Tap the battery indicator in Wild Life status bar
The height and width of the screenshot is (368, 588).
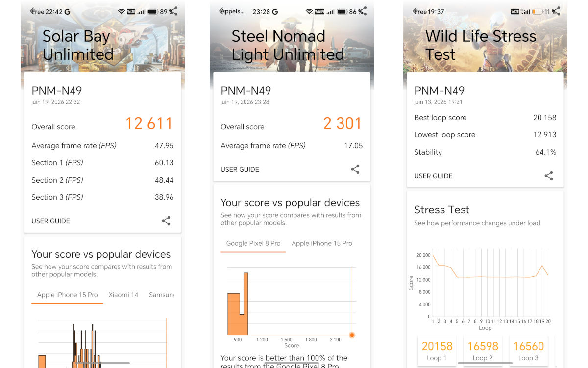pos(538,11)
